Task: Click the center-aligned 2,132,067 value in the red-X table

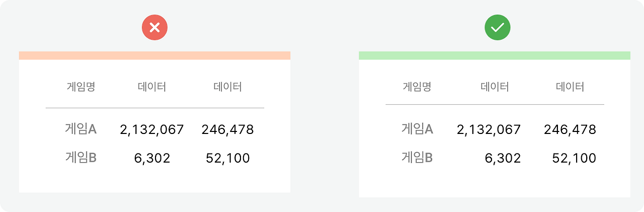Action: pyautogui.click(x=152, y=130)
